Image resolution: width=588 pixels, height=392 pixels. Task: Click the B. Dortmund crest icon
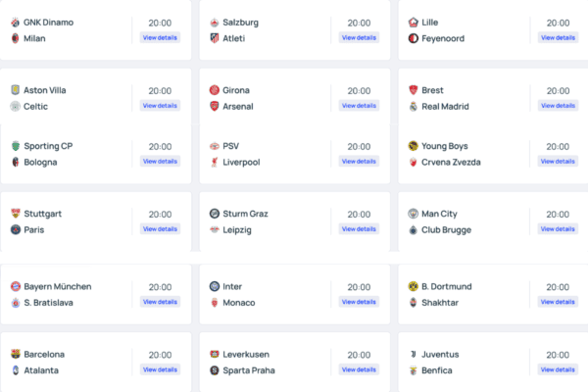click(413, 286)
